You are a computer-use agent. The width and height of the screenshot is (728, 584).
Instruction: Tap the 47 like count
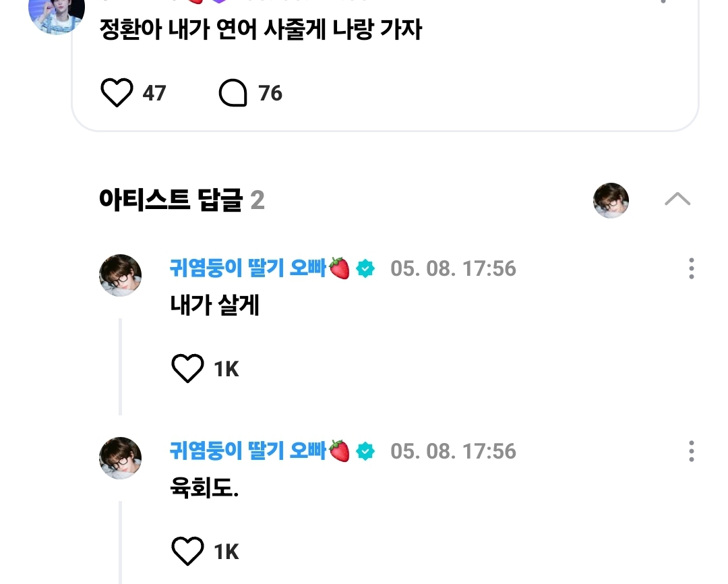[154, 93]
